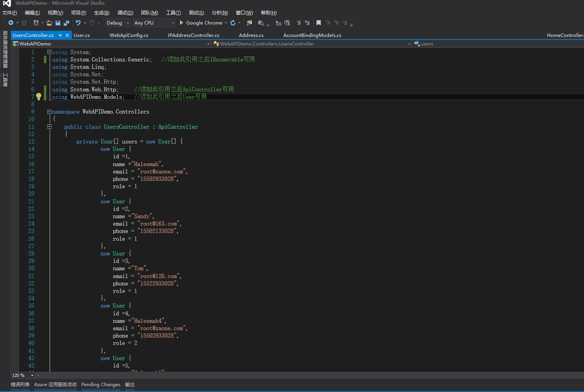
Task: Click the Navigate Forward arrow icon
Action: click(x=24, y=23)
